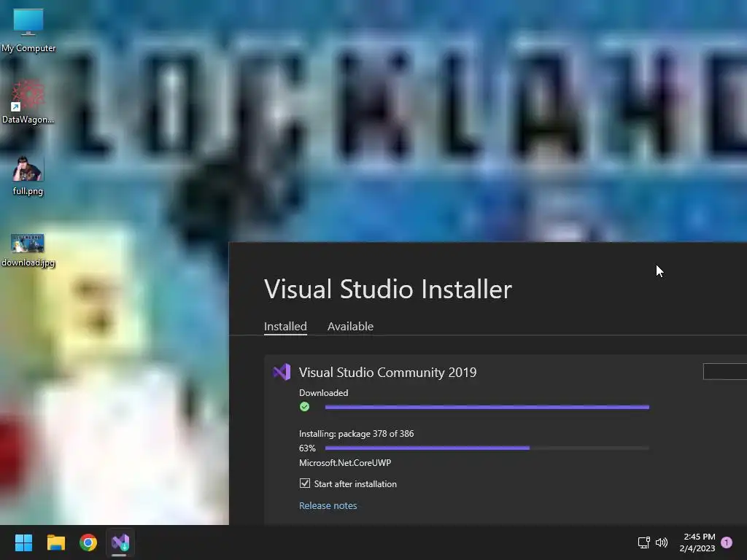This screenshot has height=560, width=747.
Task: Switch to the Installed tab
Action: pos(285,326)
